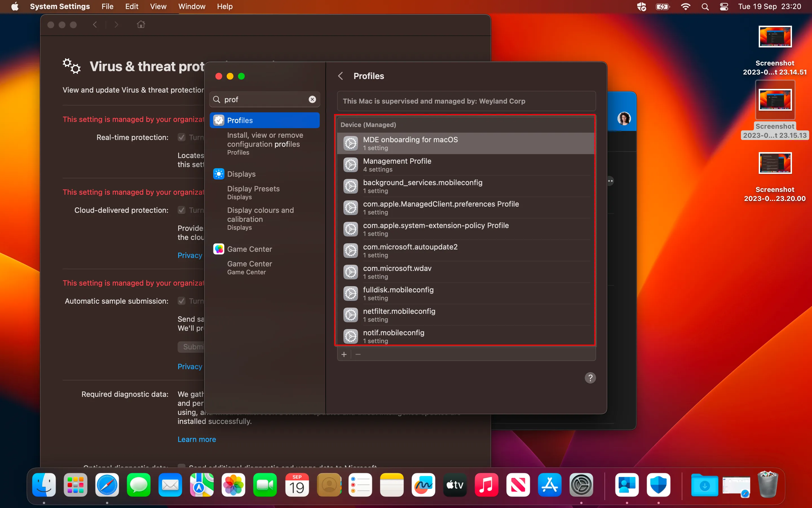Image resolution: width=812 pixels, height=508 pixels.
Task: Open the Help menu
Action: [x=225, y=6]
